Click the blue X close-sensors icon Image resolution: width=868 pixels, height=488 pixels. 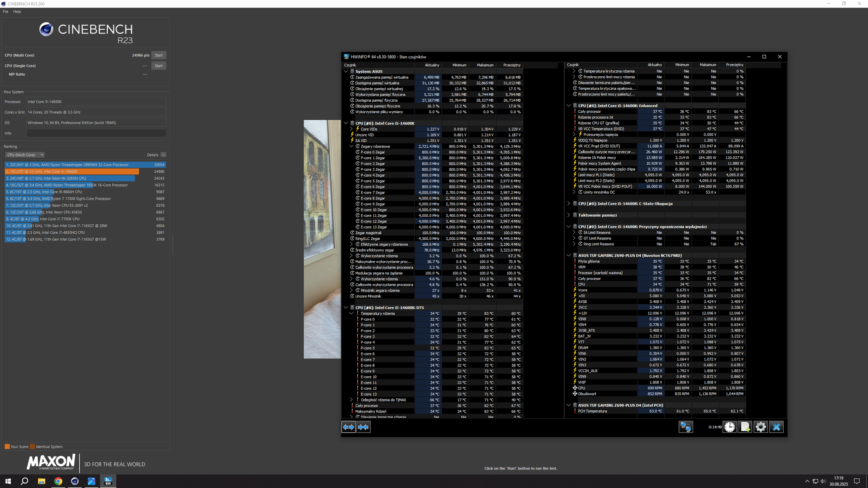click(x=776, y=427)
